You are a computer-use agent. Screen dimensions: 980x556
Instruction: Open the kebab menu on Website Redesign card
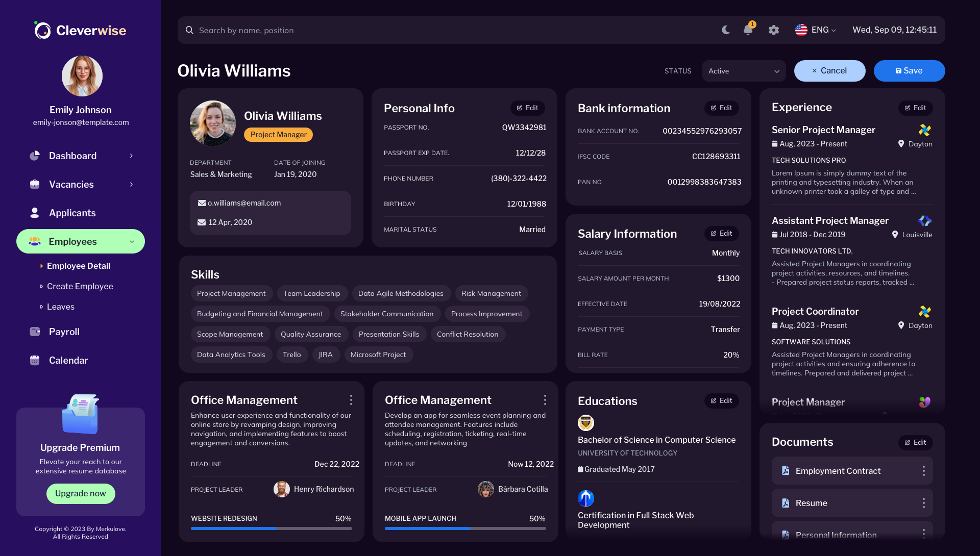pyautogui.click(x=351, y=400)
